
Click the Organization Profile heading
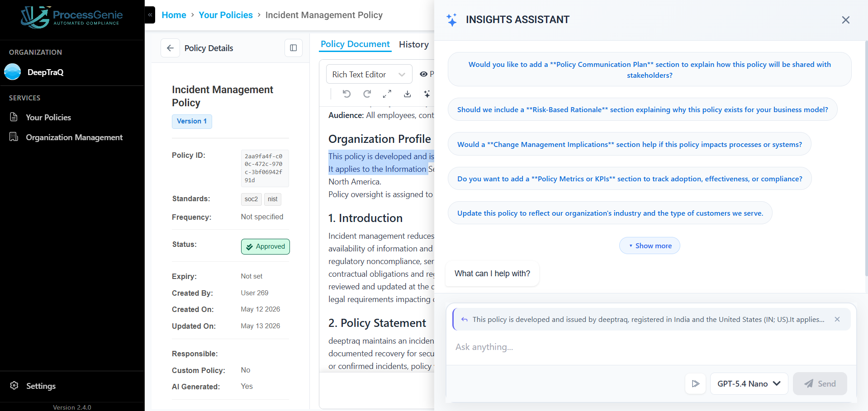(x=379, y=139)
